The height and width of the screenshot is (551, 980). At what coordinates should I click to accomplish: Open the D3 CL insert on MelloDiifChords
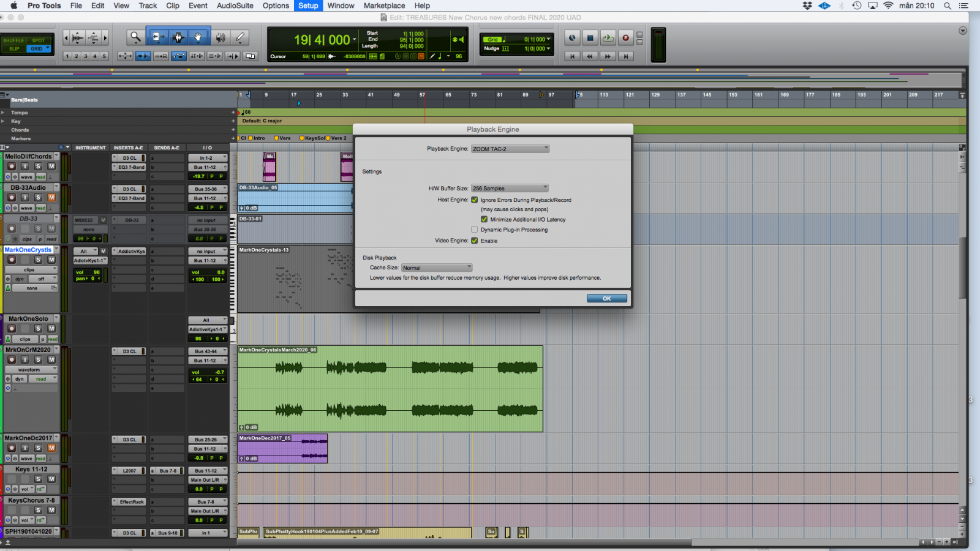coord(129,158)
